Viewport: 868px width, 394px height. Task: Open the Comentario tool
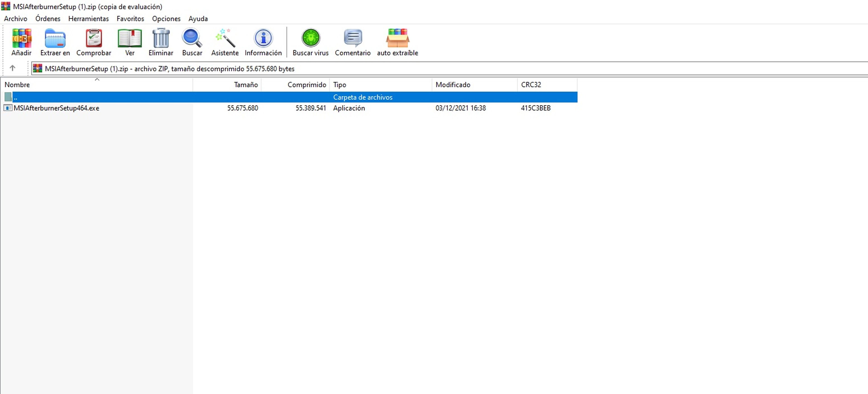coord(352,42)
